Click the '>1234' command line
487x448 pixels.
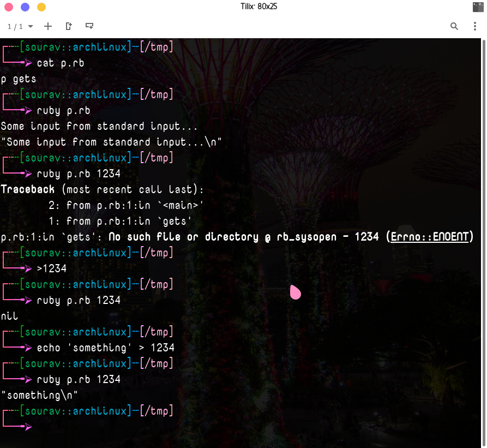(51, 268)
